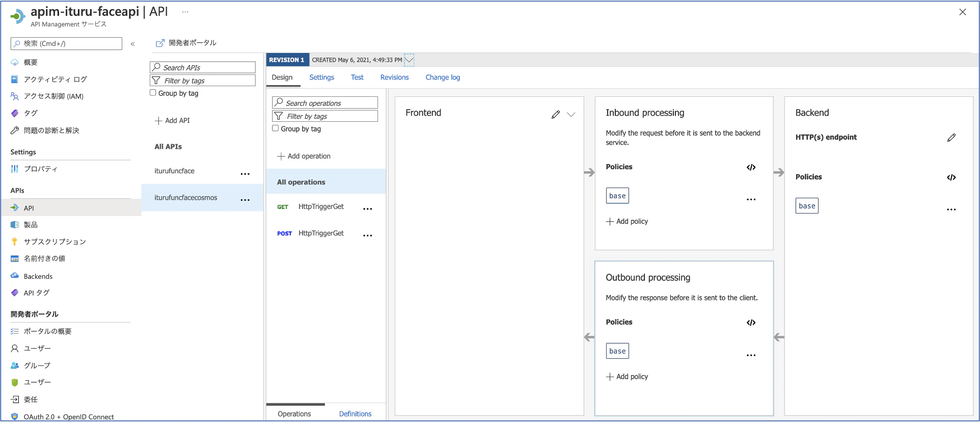This screenshot has height=422, width=980.
Task: Open more options for GET HttpTriggerGet
Action: click(x=368, y=209)
